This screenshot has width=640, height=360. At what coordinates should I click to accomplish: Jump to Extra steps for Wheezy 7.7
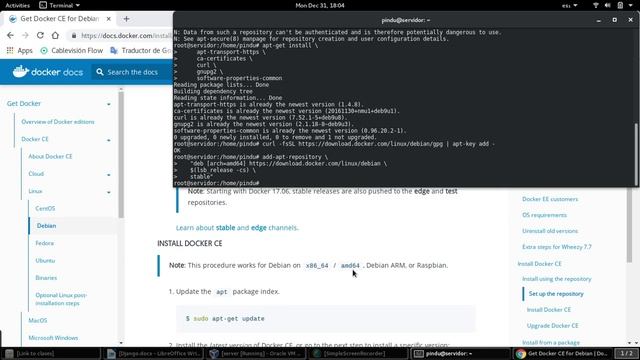557,247
